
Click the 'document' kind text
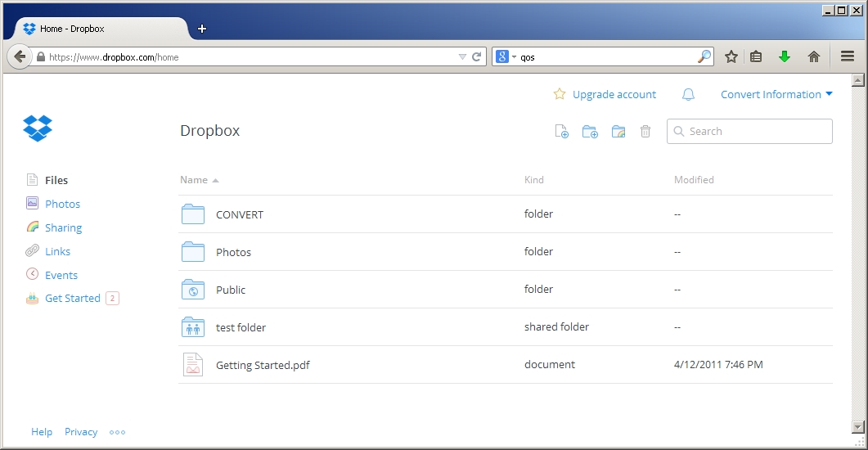tap(550, 365)
